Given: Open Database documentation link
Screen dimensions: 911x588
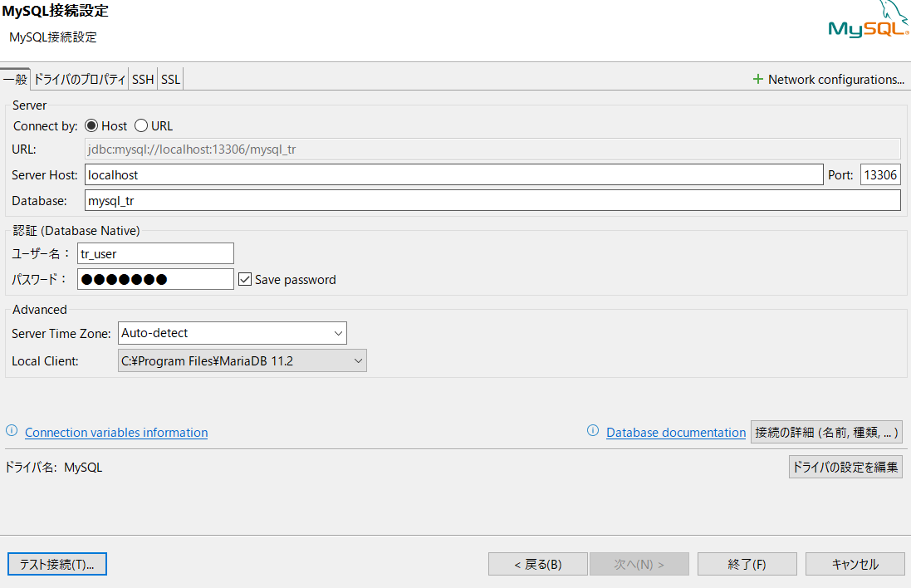Looking at the screenshot, I should coord(676,433).
